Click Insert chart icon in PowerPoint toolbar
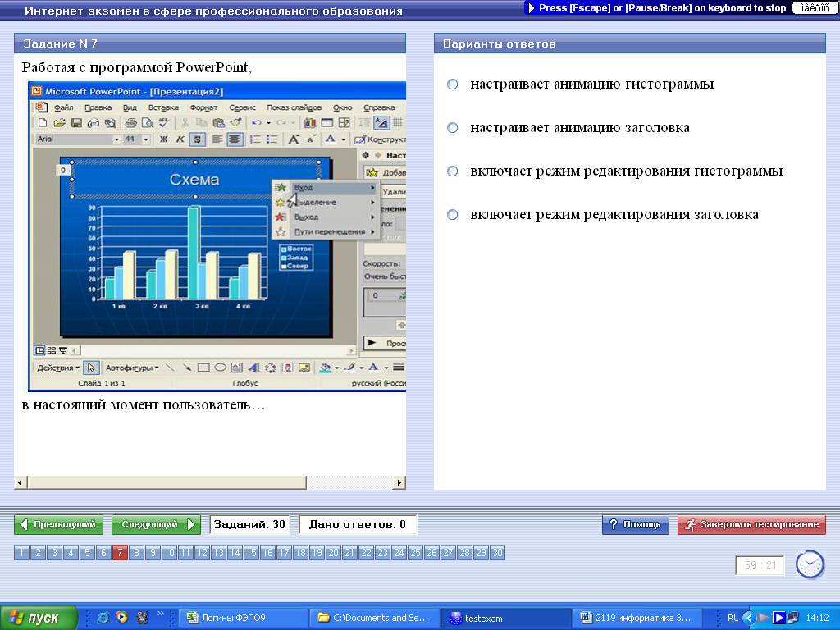 pos(309,123)
